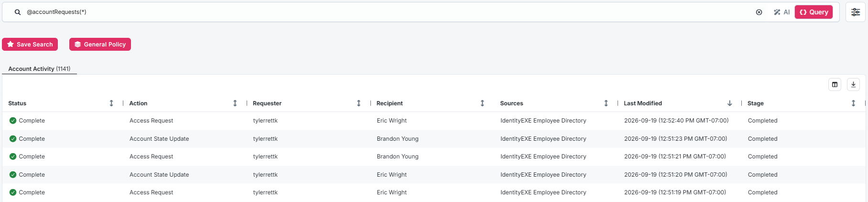Select Access Request in the 12:51:19 row

(151, 192)
